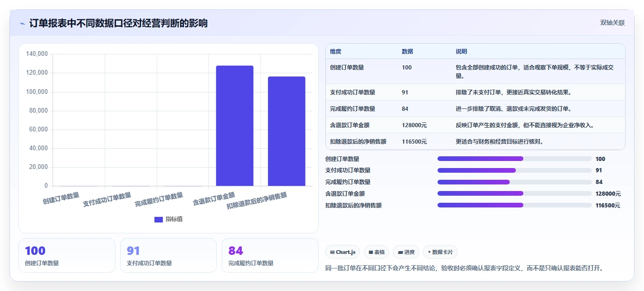The width and height of the screenshot is (644, 291).
Task: Open the 完成履约订单数量 card showing 84
Action: [x=270, y=255]
